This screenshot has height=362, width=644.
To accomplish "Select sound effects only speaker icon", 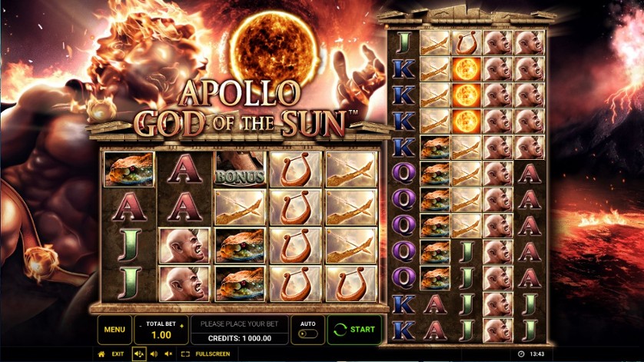I will tap(154, 354).
